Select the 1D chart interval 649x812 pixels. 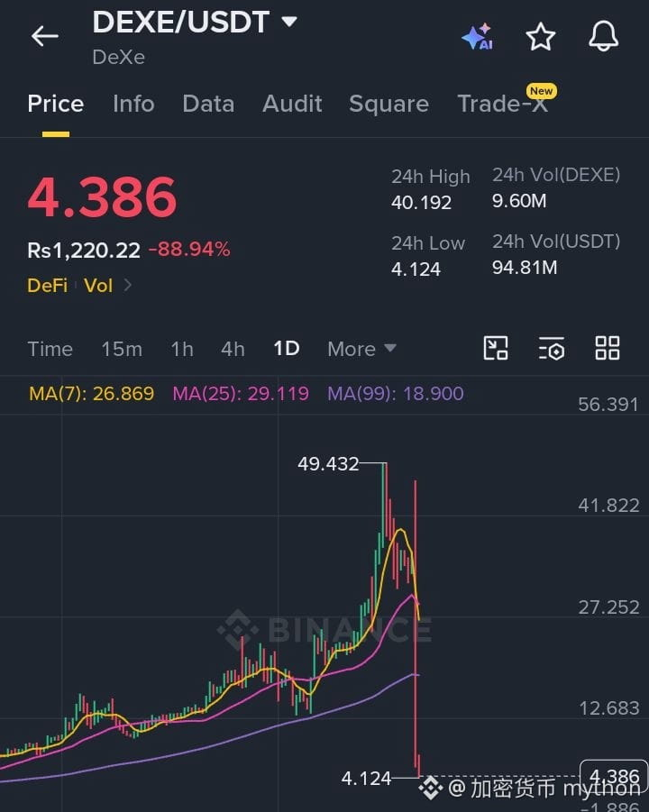287,349
